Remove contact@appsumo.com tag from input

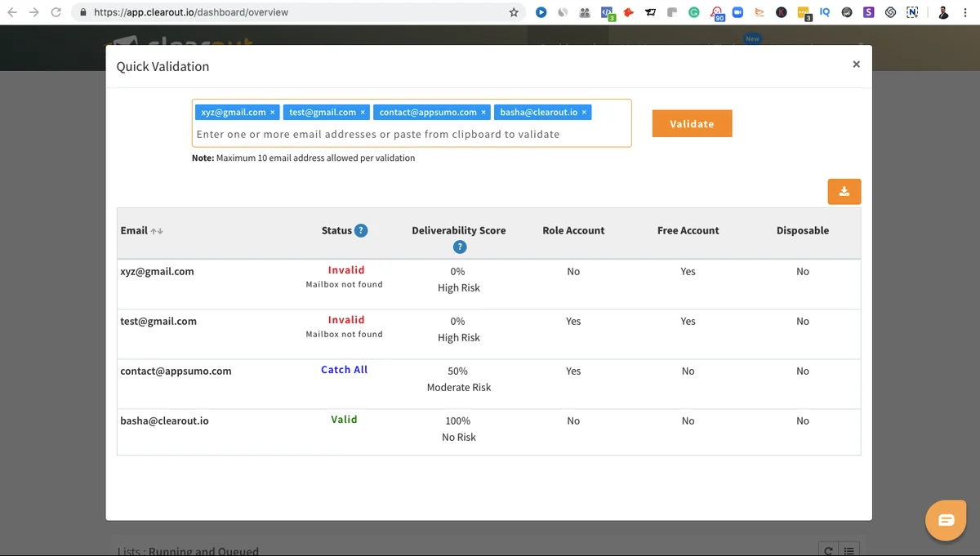tap(483, 112)
